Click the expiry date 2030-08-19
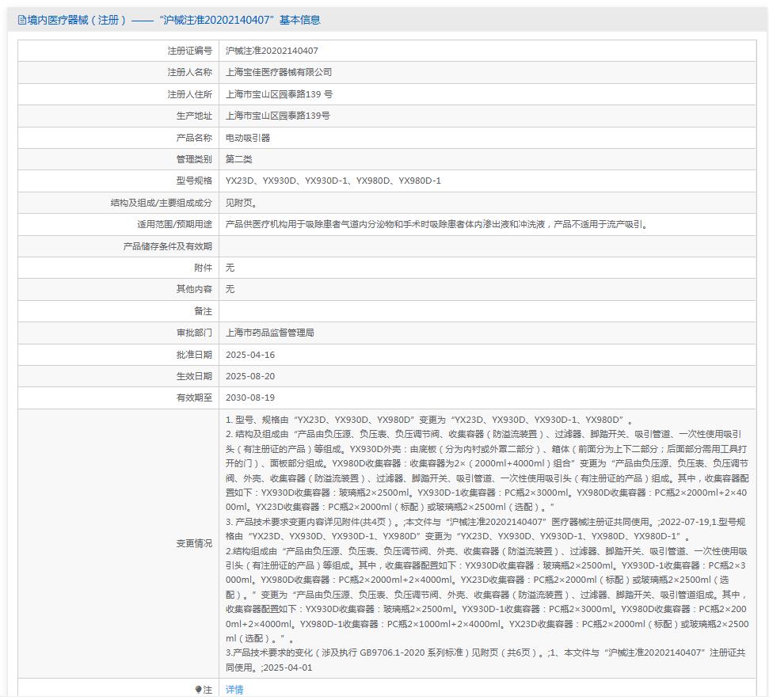769x700 pixels. click(x=250, y=398)
